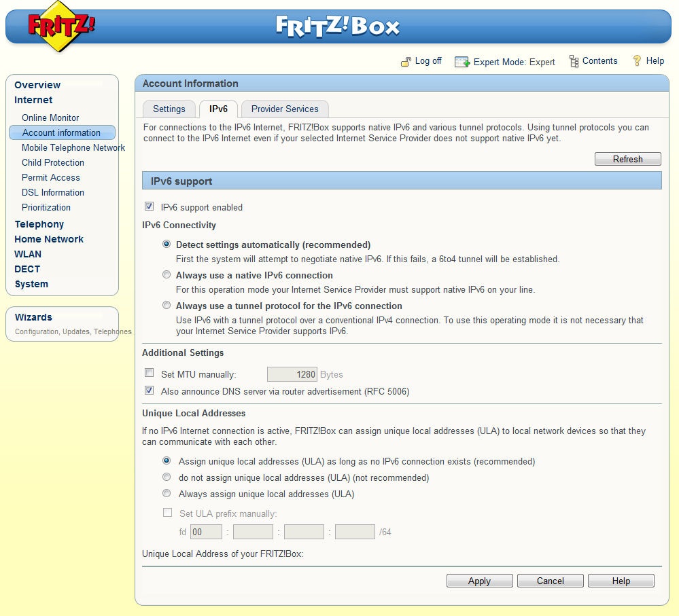The width and height of the screenshot is (679, 616).
Task: Open Help from the top bar
Action: [x=655, y=61]
